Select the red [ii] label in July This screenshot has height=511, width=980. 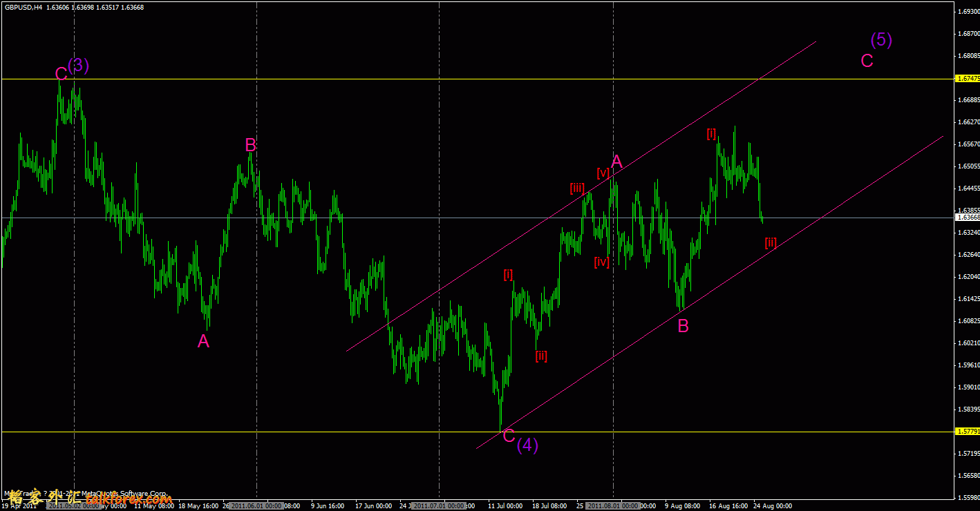541,356
